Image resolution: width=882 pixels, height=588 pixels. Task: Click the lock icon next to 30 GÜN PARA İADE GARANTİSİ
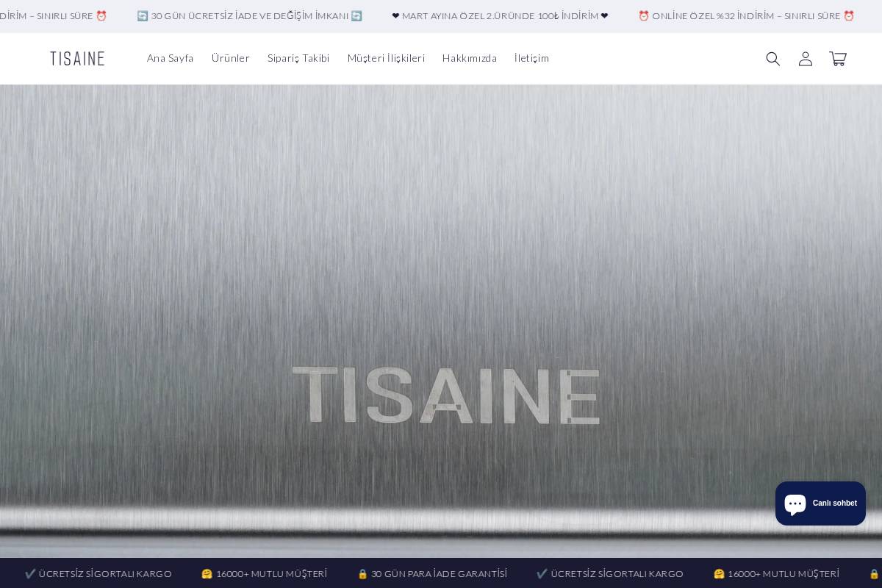(x=362, y=573)
